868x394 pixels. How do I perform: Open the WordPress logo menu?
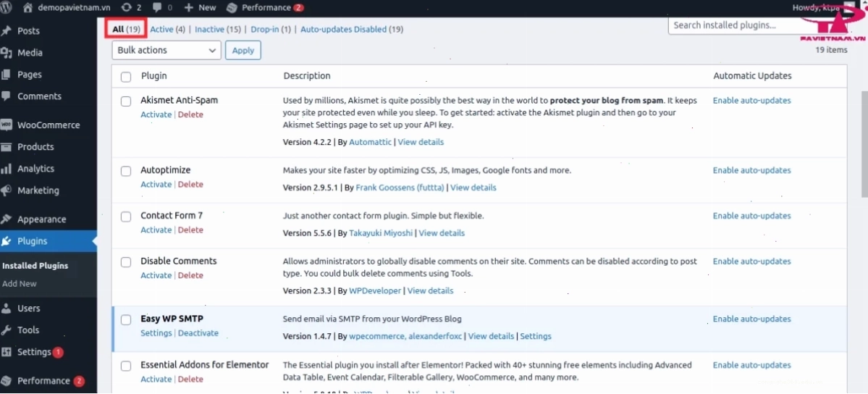tap(7, 8)
